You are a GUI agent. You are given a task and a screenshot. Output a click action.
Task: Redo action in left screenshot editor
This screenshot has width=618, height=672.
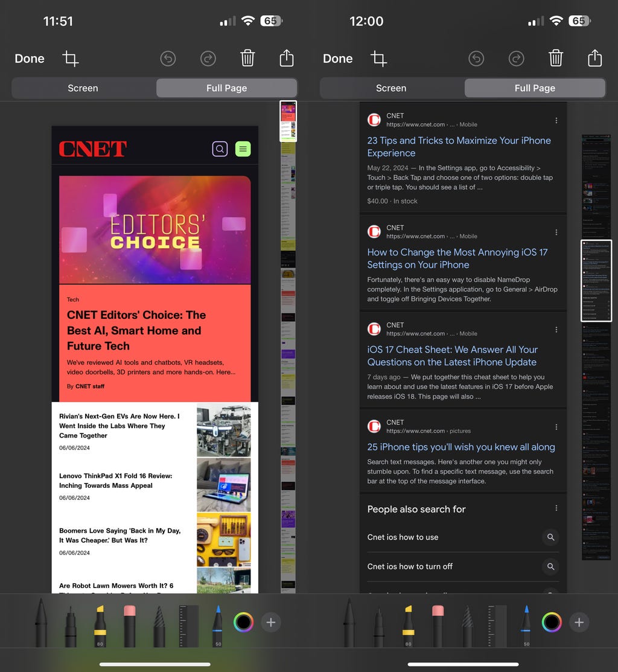[208, 59]
